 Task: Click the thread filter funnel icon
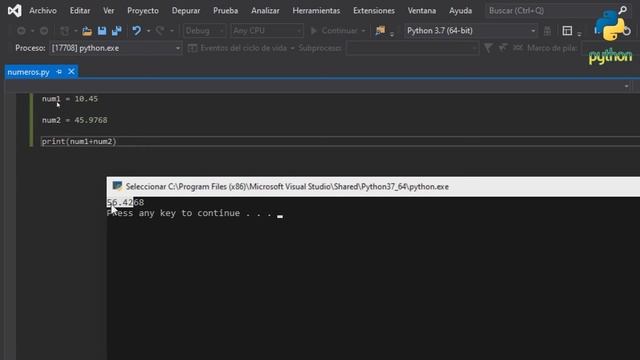pyautogui.click(x=488, y=48)
